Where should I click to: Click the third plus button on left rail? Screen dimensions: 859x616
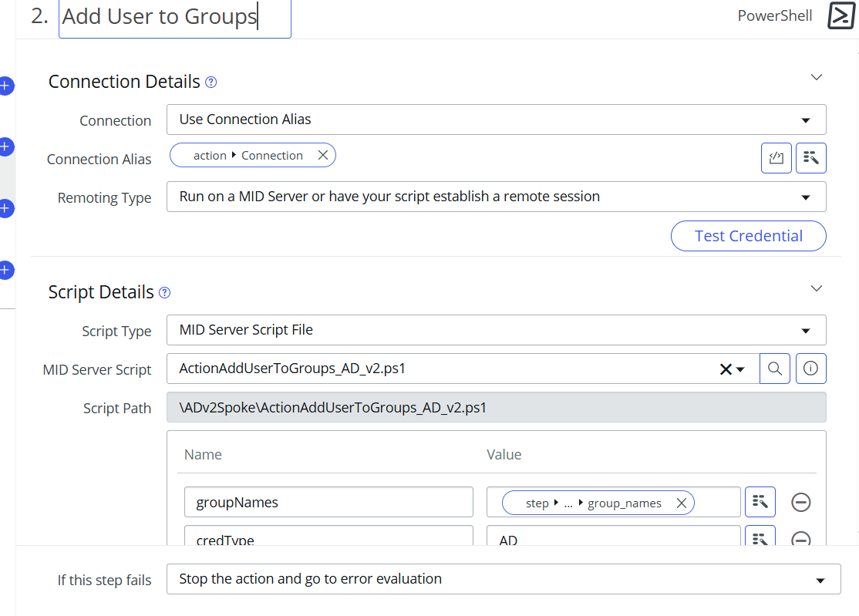pos(5,208)
